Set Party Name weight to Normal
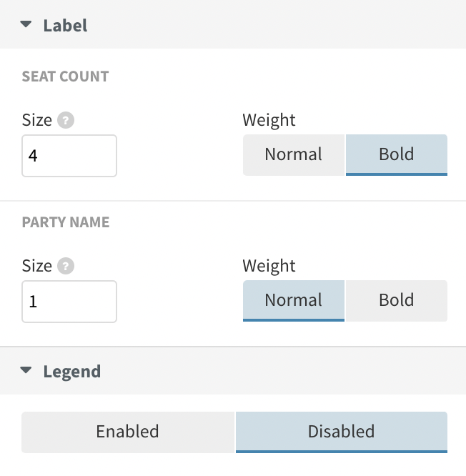The height and width of the screenshot is (476, 466). point(294,300)
